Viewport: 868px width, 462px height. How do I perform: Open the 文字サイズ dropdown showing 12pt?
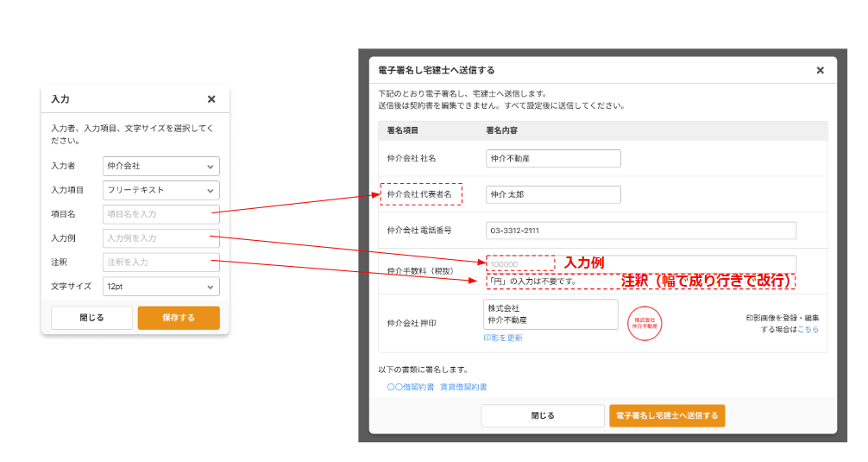[x=161, y=287]
